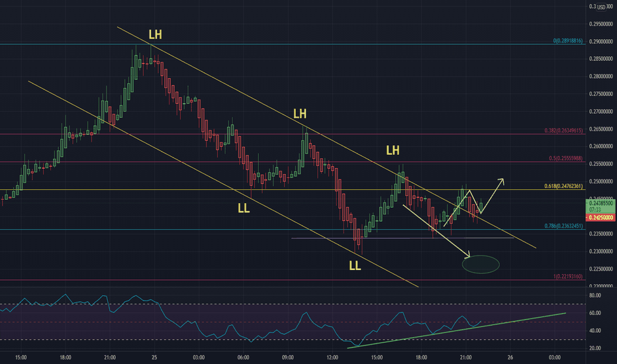Click the red 0.24250000 price tag
Viewport: 617px width, 364px height.
click(600, 218)
